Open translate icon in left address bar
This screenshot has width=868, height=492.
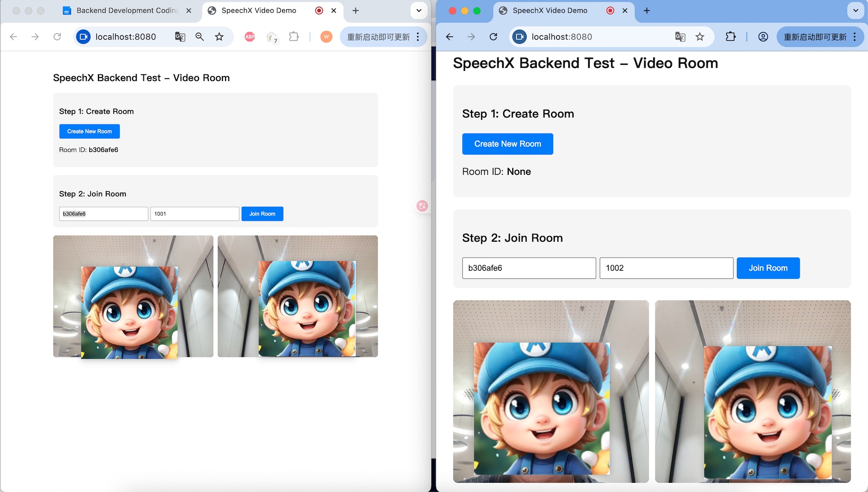click(180, 37)
